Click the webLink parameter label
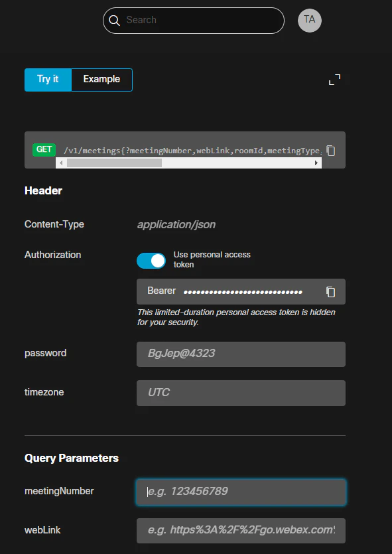Viewport: 392px width, 554px height. tap(42, 530)
